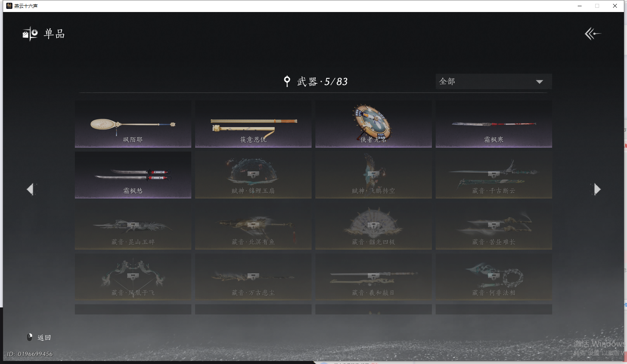
Task: Choose the locked 藏音·何非法相 weapon
Action: 494,277
